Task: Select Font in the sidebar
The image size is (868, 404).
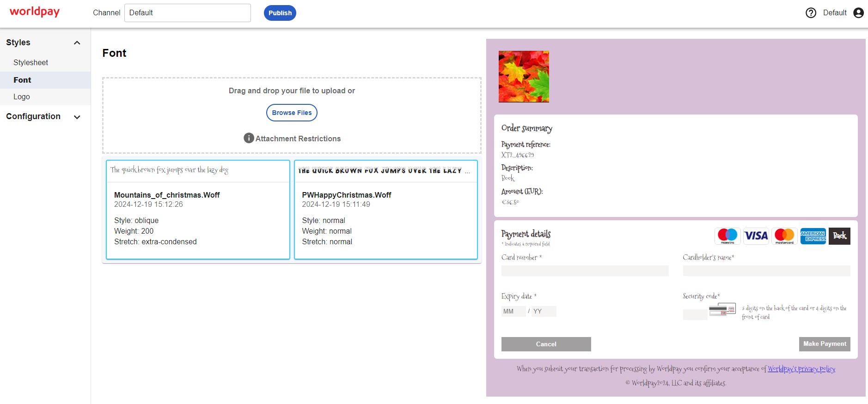Action: pyautogui.click(x=22, y=80)
